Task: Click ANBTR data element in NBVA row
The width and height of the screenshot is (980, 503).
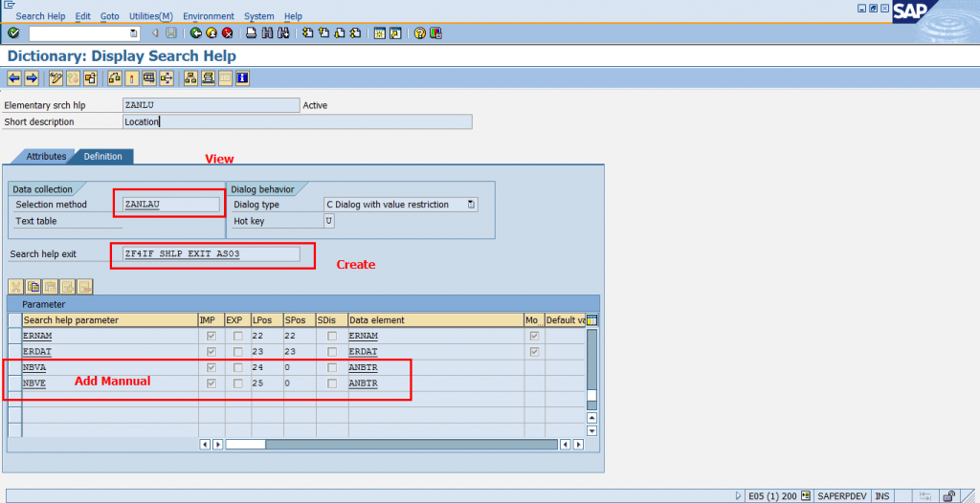Action: (x=363, y=367)
